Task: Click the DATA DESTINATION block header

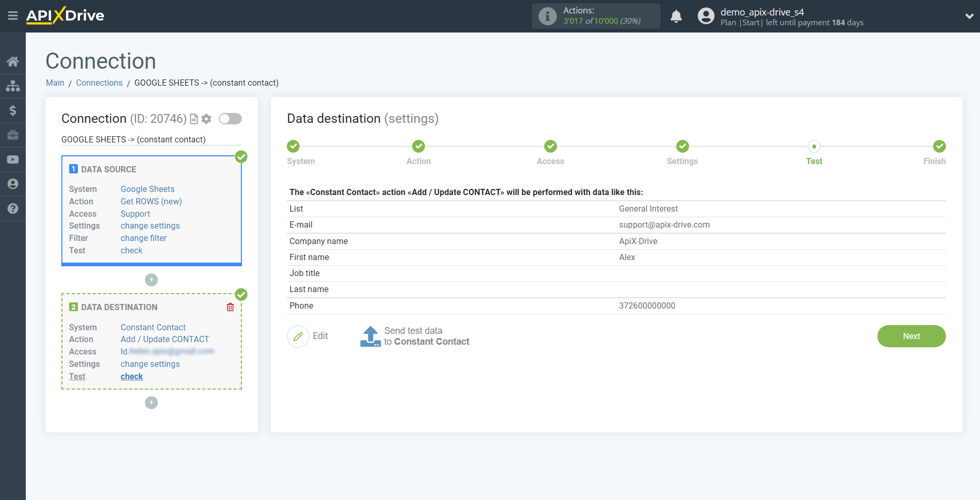Action: pos(119,307)
